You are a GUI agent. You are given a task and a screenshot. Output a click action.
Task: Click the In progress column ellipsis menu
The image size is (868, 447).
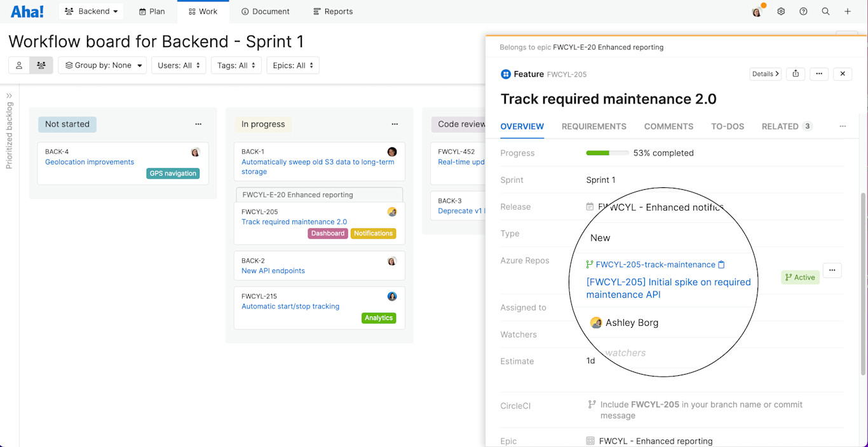395,124
